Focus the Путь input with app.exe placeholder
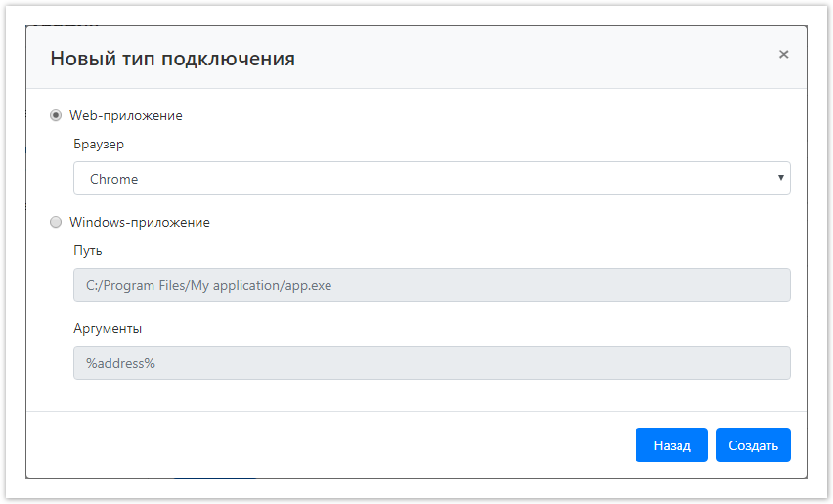The image size is (833, 504). pyautogui.click(x=430, y=285)
